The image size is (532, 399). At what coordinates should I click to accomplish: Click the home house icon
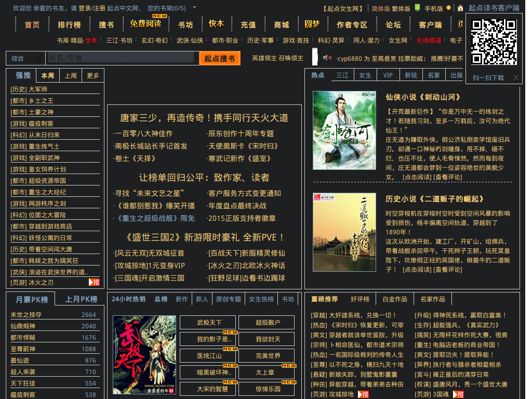[460, 8]
